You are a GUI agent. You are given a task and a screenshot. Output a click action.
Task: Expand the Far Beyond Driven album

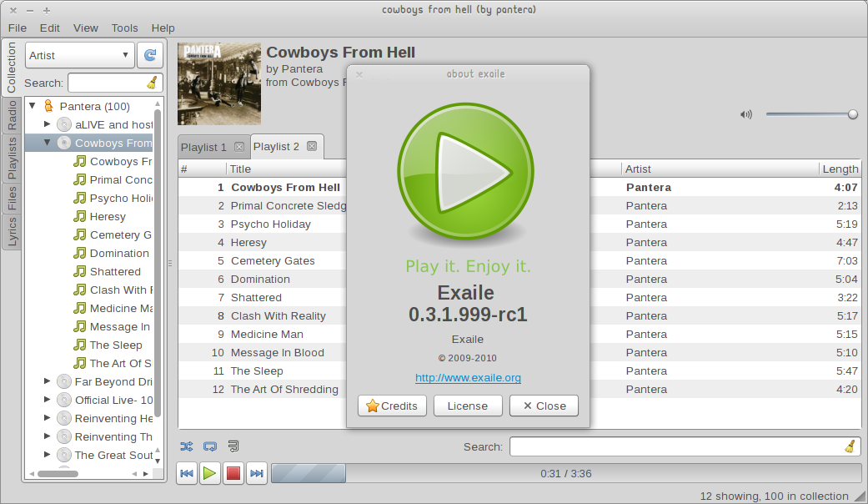47,381
